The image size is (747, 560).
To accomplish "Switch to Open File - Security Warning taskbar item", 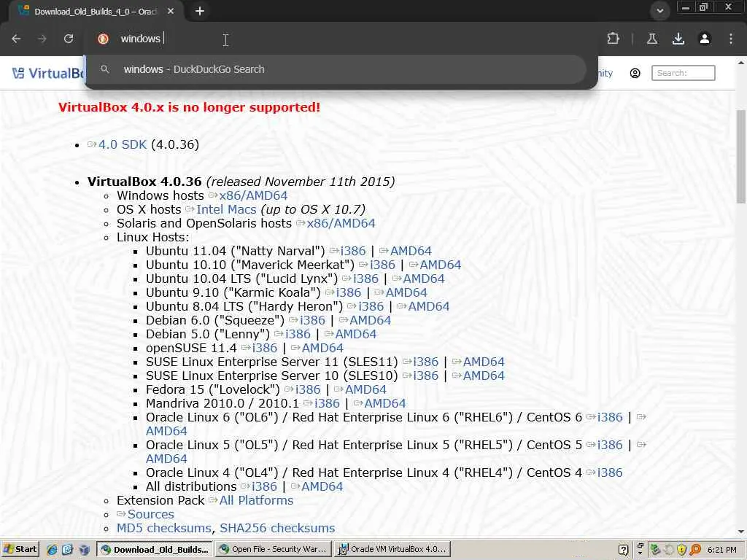I will click(274, 549).
